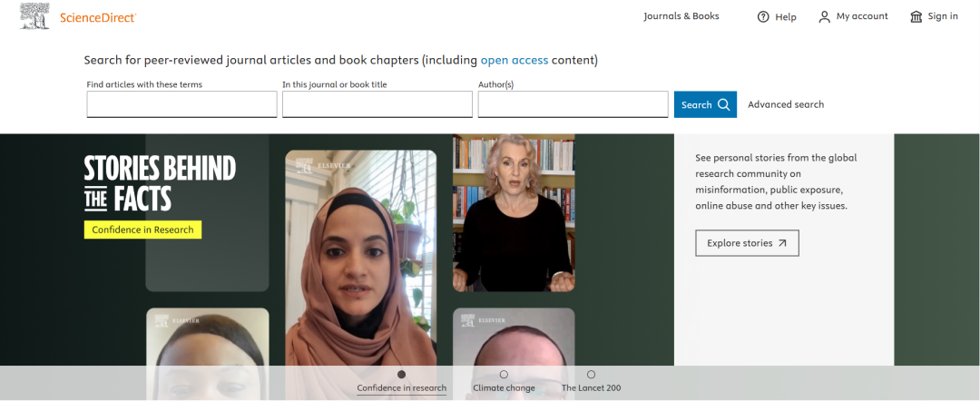This screenshot has width=980, height=411.
Task: Open the Help menu label
Action: [x=786, y=17]
